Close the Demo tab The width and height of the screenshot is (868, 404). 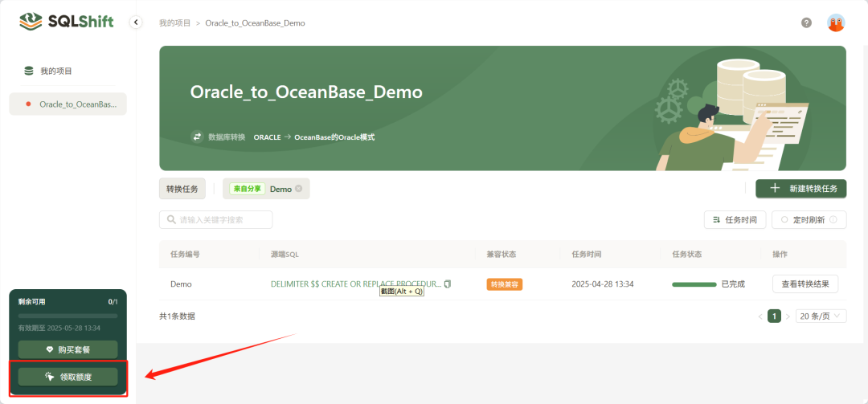[299, 189]
